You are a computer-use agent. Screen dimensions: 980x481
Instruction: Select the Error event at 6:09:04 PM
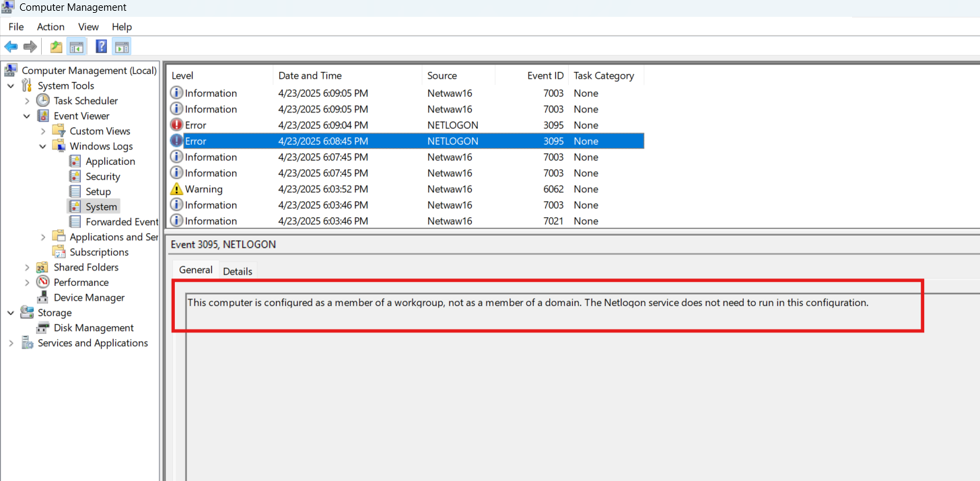pyautogui.click(x=406, y=125)
